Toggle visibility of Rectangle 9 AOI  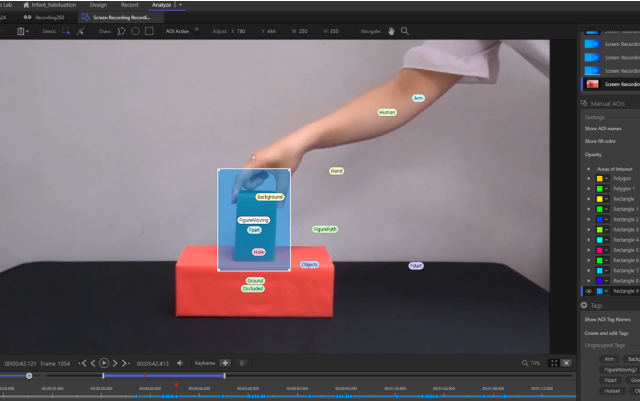pos(588,291)
